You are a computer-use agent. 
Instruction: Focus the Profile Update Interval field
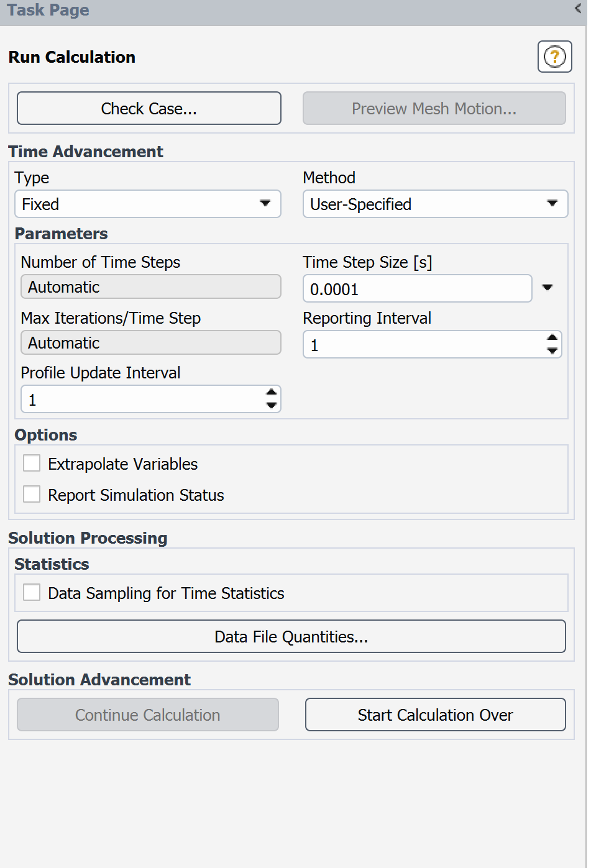coord(142,400)
